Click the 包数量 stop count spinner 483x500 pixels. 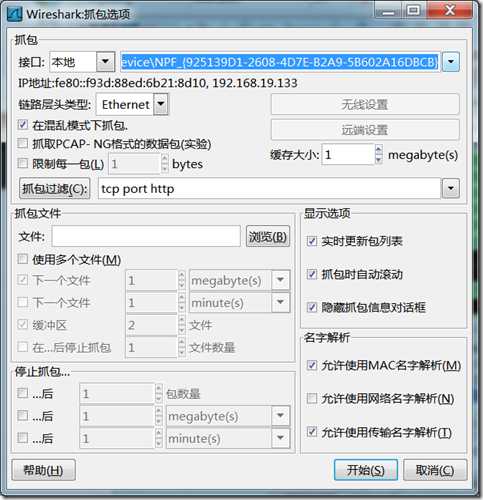tap(159, 394)
